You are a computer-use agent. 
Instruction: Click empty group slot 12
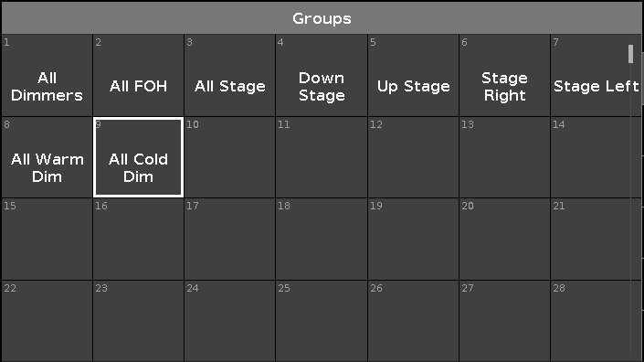(413, 157)
